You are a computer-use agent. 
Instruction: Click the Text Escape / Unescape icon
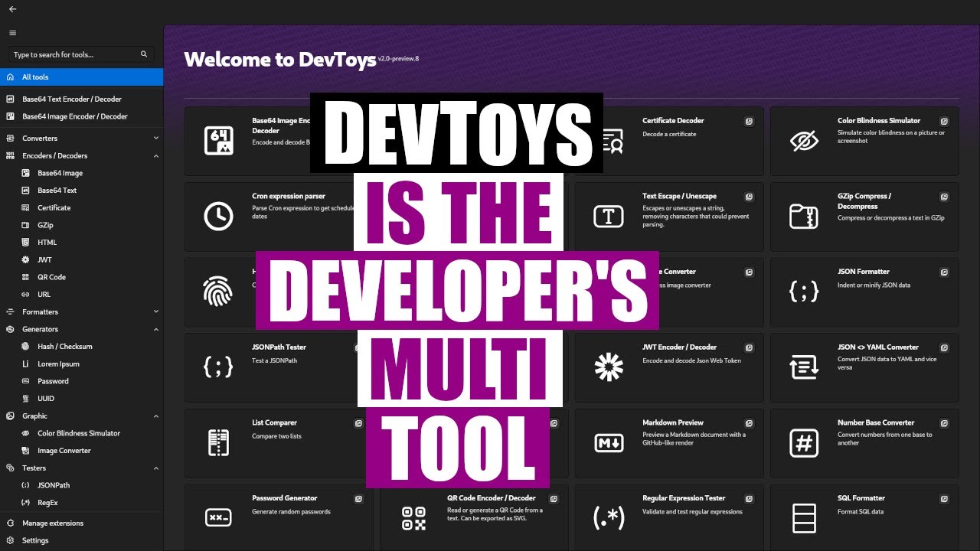[609, 217]
